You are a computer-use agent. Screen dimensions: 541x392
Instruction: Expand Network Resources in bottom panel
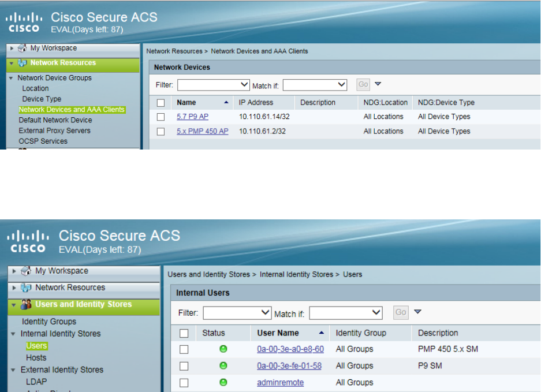[x=14, y=288]
